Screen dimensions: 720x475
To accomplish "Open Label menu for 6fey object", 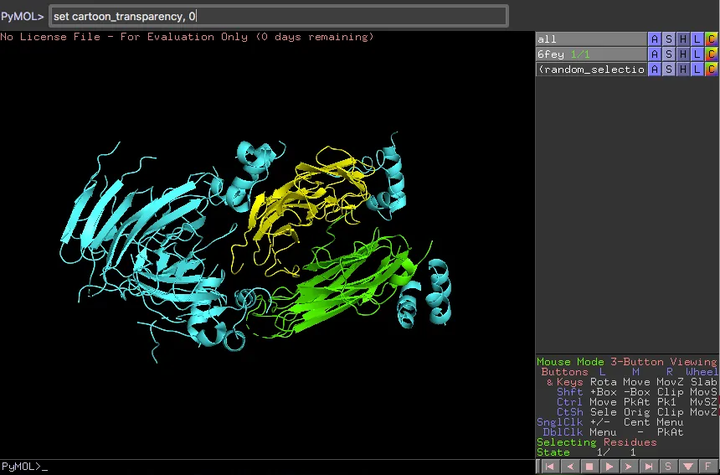I will tap(697, 54).
